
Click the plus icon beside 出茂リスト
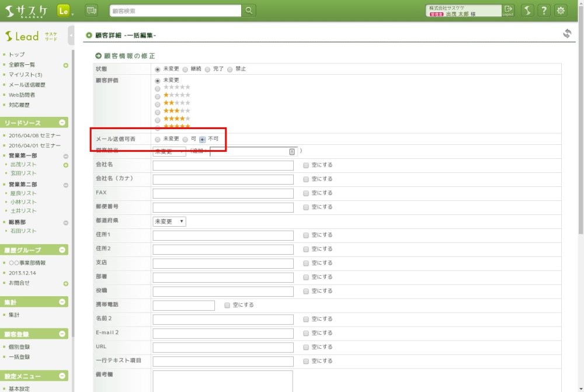pyautogui.click(x=66, y=165)
